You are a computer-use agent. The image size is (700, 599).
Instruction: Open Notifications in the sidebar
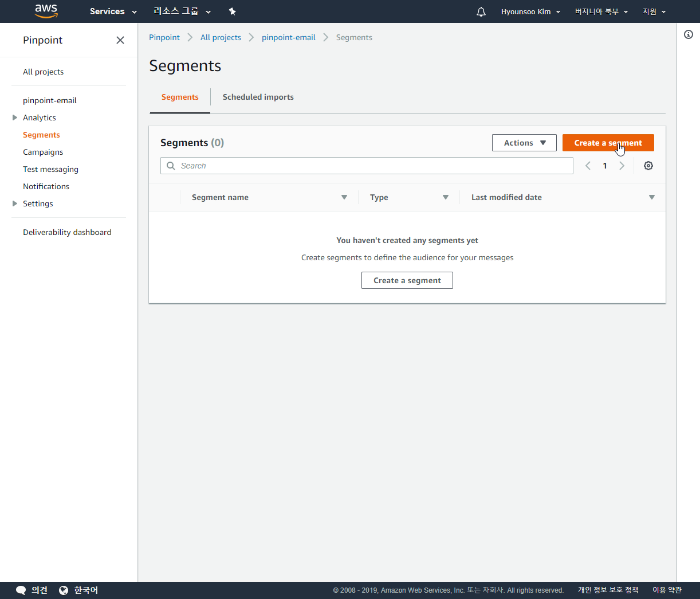[46, 186]
